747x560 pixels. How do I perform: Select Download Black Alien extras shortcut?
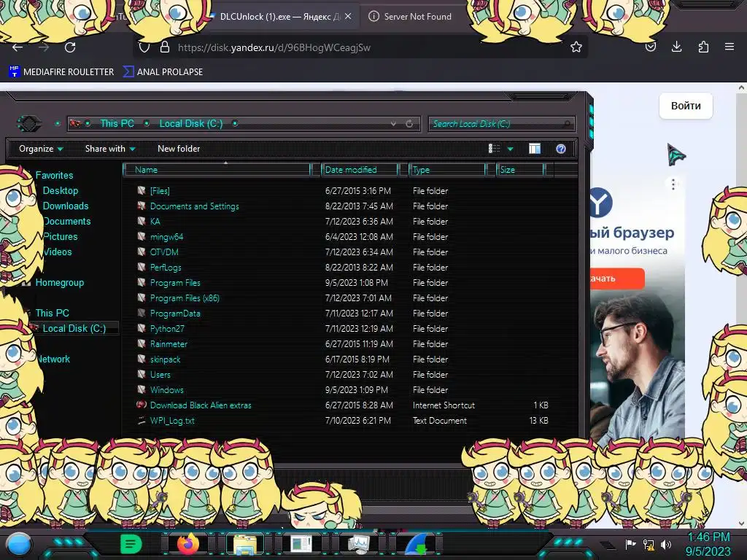tap(201, 405)
